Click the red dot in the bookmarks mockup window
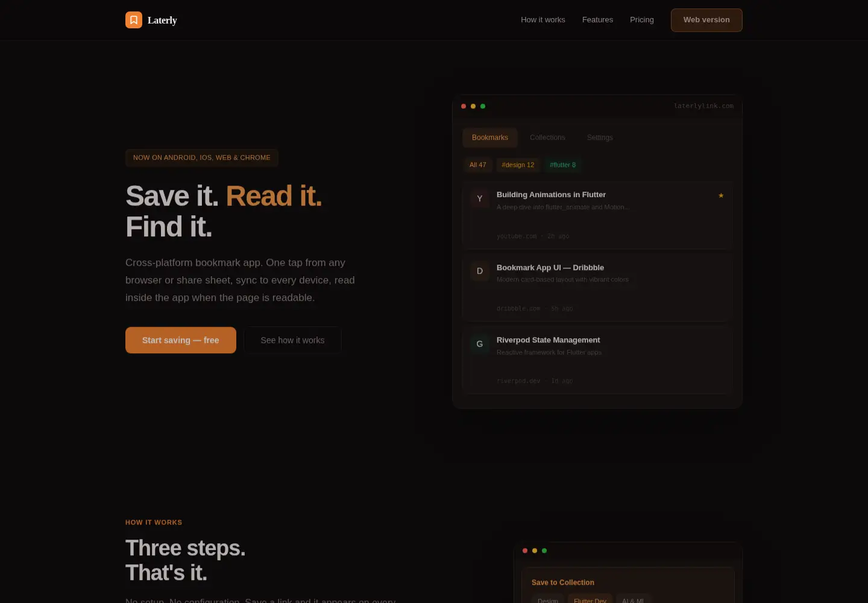Screen dimensions: 868x603 464,106
